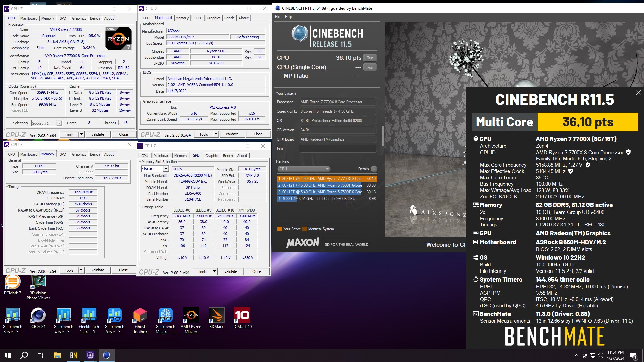Switch to Graphics tab in Mainboard window
The width and height of the screenshot is (644, 362).
[213, 18]
